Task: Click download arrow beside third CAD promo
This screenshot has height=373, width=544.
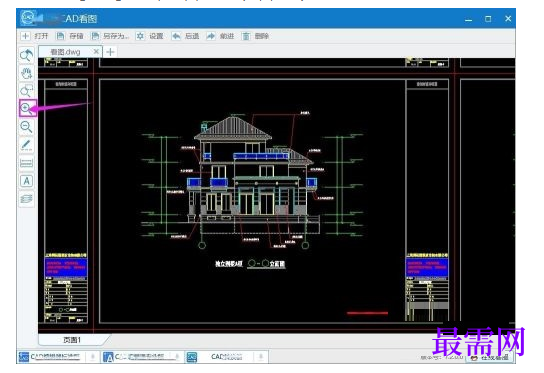Action: coord(261,356)
